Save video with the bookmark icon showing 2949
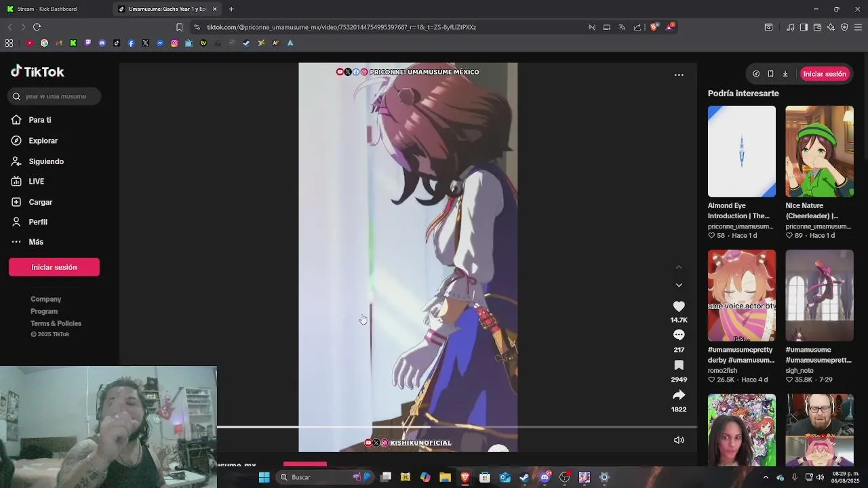 [x=679, y=365]
